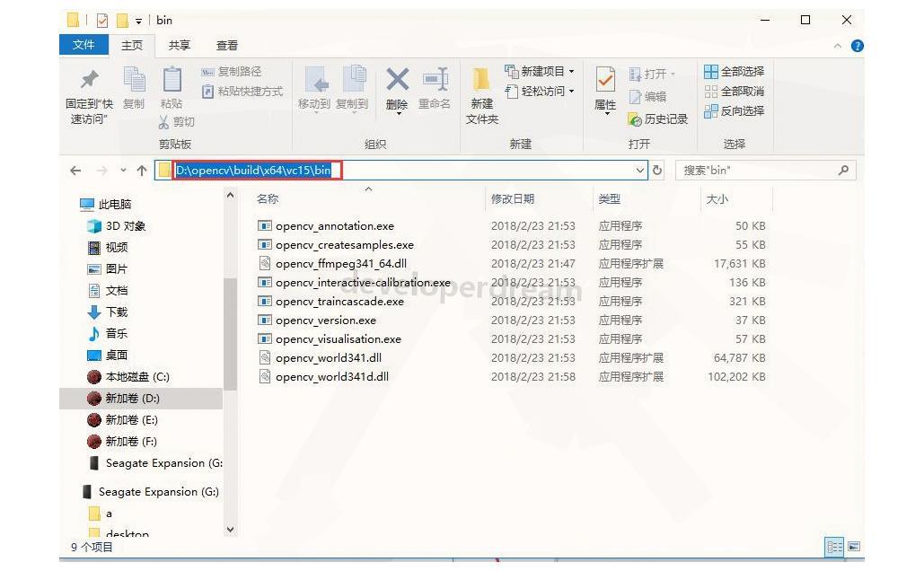924x571 pixels.
Task: Open Desktop folder in navigation pane
Action: point(108,355)
